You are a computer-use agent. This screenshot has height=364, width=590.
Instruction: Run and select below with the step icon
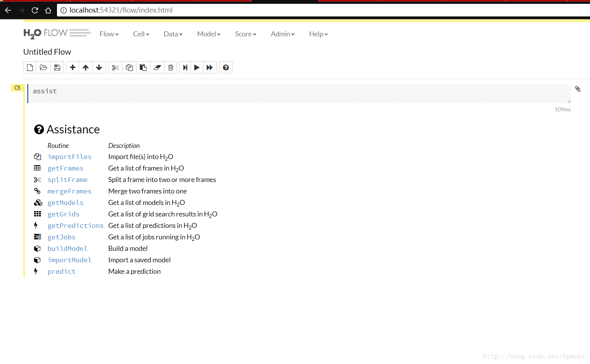(x=185, y=68)
